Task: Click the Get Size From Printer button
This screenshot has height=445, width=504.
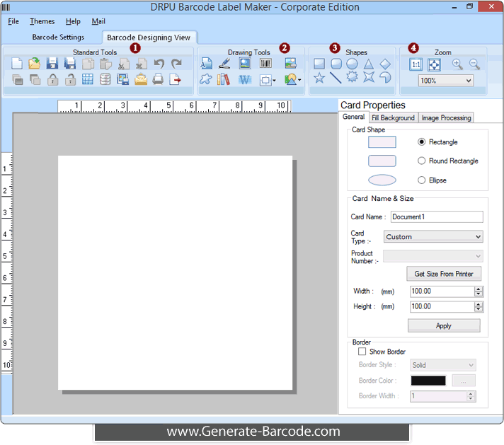Action: coord(444,274)
